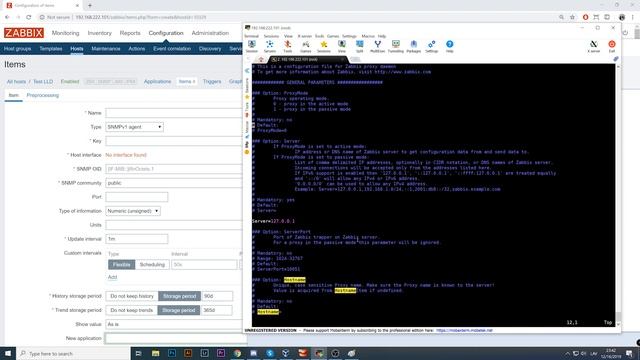Open Chrome's three-dot menu
This screenshot has height=360, width=640.
tap(633, 17)
